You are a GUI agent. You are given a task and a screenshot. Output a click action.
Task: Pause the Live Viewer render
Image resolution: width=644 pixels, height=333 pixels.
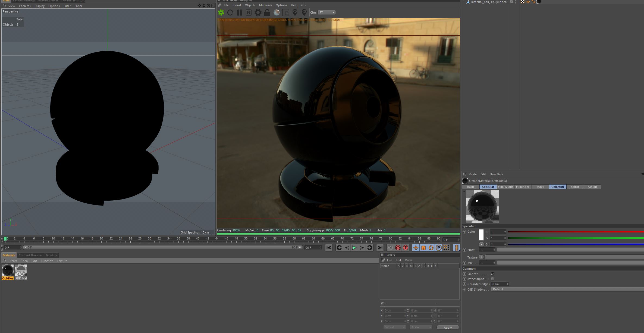coord(239,13)
